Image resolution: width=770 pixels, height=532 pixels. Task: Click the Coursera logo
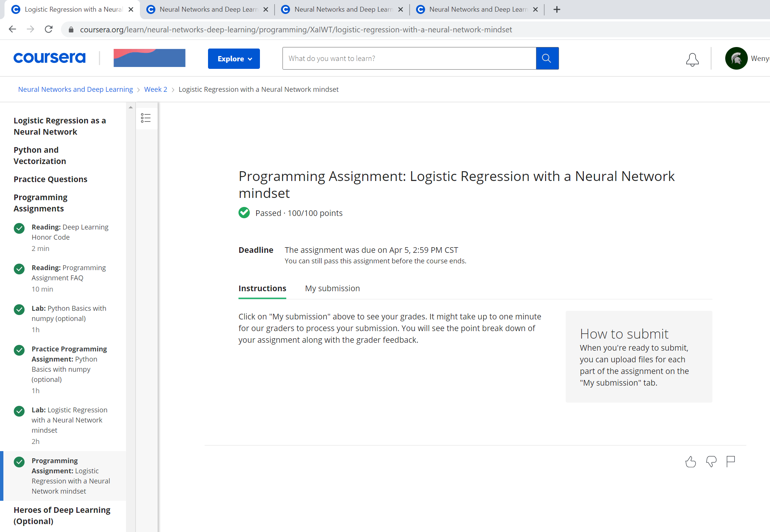[49, 58]
